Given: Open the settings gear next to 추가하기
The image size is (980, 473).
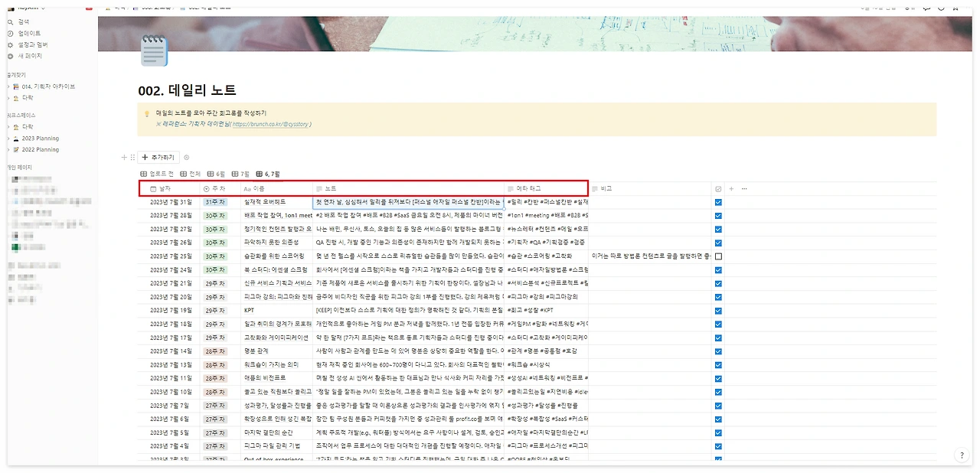Looking at the screenshot, I should point(187,158).
